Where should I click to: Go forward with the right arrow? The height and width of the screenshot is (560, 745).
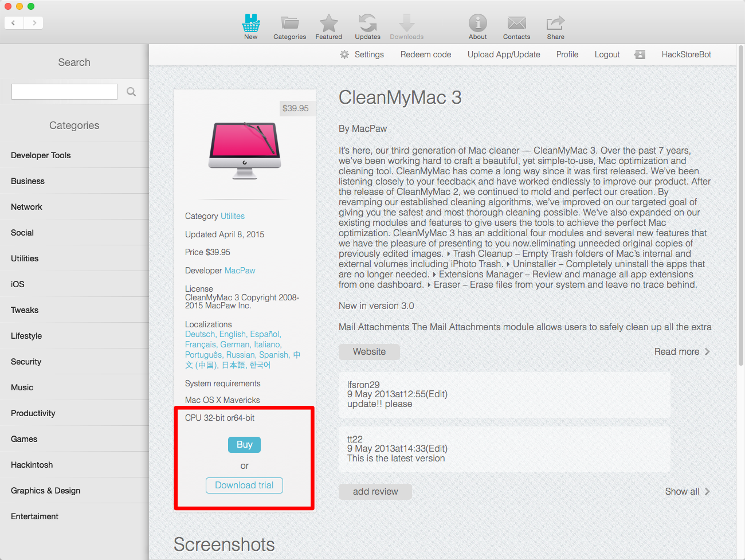click(34, 23)
